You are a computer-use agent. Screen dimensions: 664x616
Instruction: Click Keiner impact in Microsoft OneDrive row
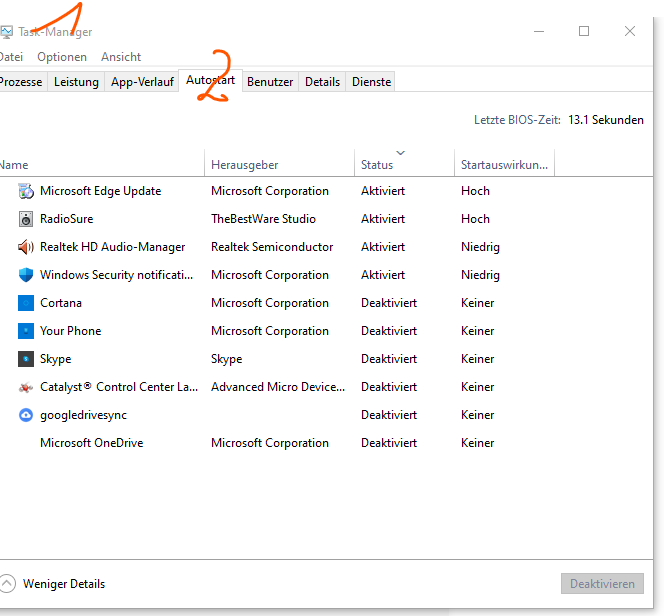(x=478, y=443)
